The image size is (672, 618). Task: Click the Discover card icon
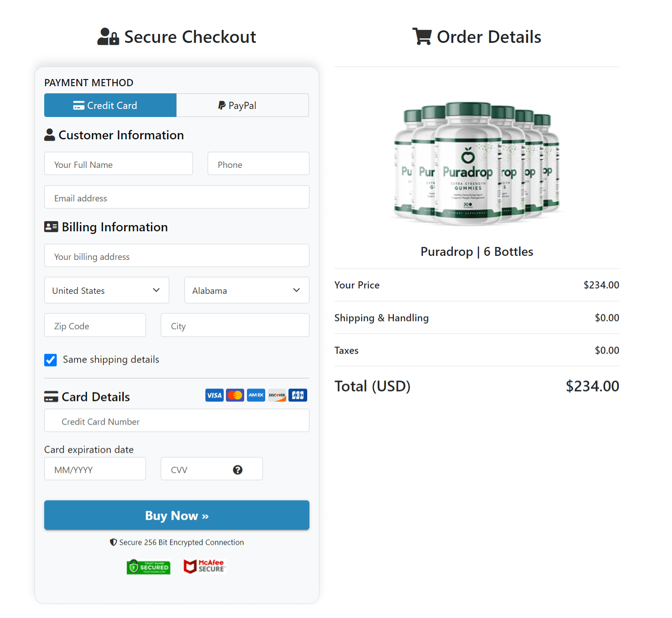point(277,395)
